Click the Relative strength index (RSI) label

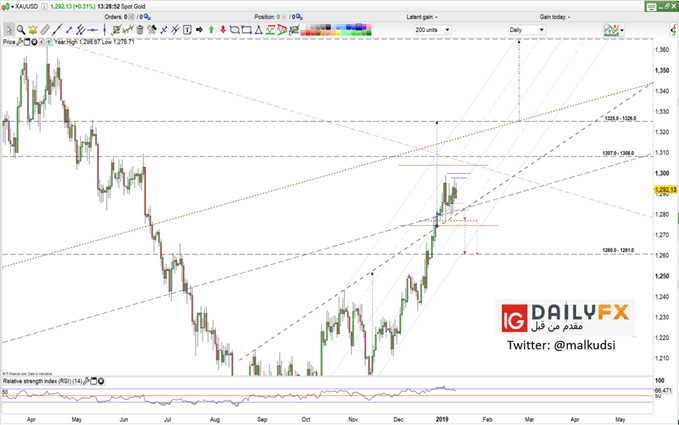tap(42, 381)
